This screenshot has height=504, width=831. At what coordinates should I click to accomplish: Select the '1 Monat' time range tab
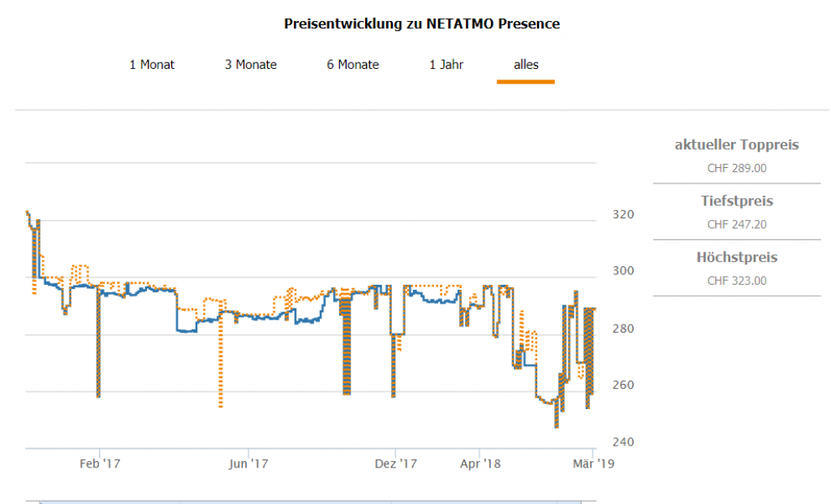pyautogui.click(x=152, y=65)
